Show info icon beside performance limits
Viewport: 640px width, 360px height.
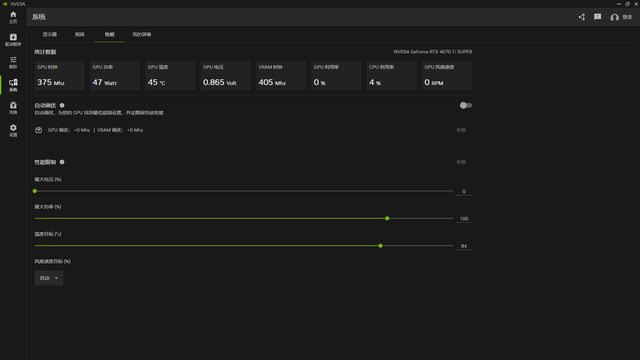pyautogui.click(x=62, y=162)
